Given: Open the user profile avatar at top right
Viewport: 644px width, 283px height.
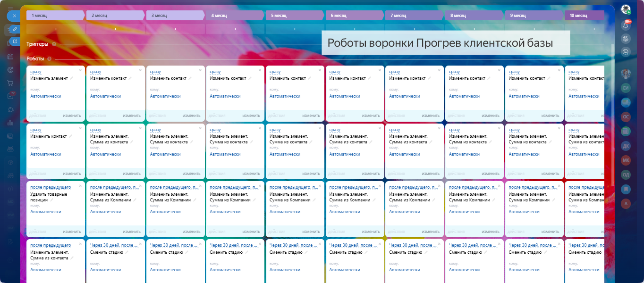Looking at the screenshot, I should click(626, 9).
